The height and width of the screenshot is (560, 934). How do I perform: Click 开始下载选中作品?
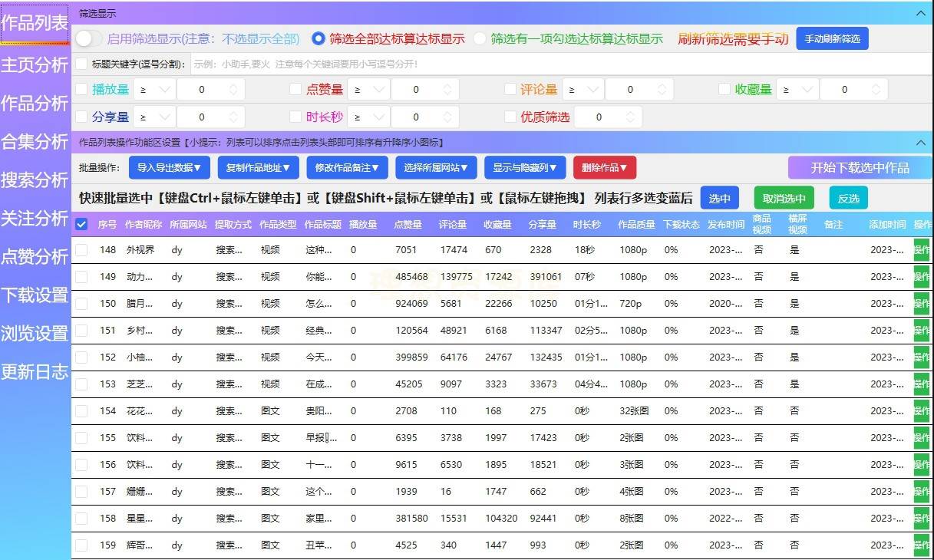(859, 167)
